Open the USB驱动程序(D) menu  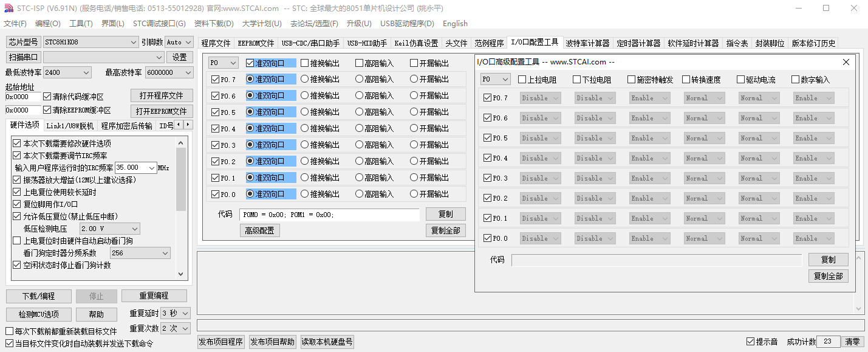pyautogui.click(x=407, y=24)
